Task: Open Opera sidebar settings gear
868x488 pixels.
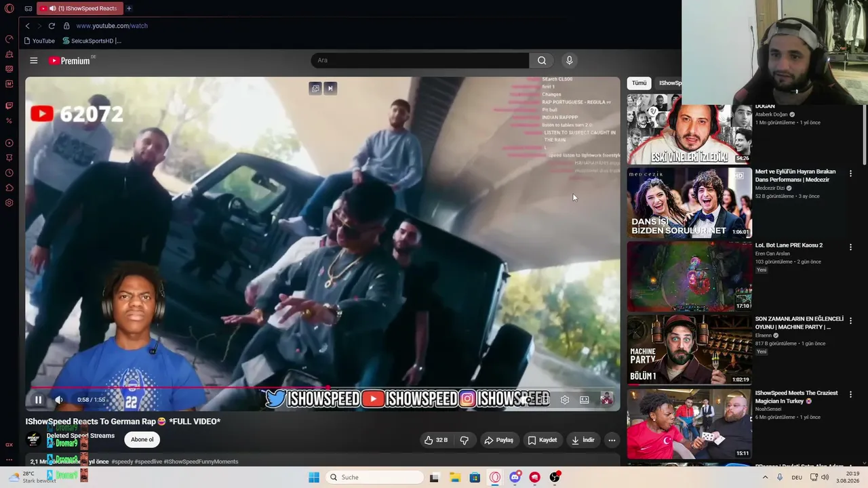Action: 9,203
